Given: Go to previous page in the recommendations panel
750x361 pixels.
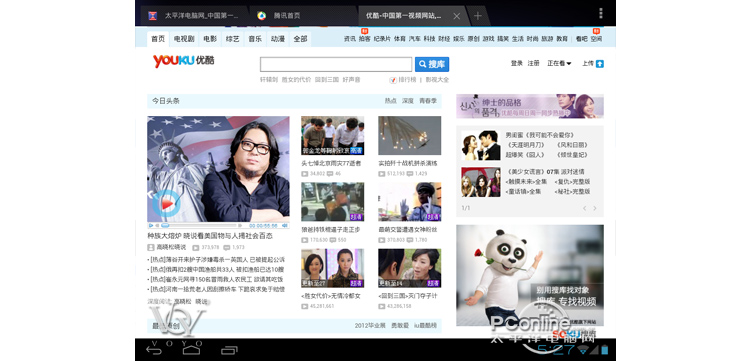Looking at the screenshot, I should pyautogui.click(x=584, y=208).
